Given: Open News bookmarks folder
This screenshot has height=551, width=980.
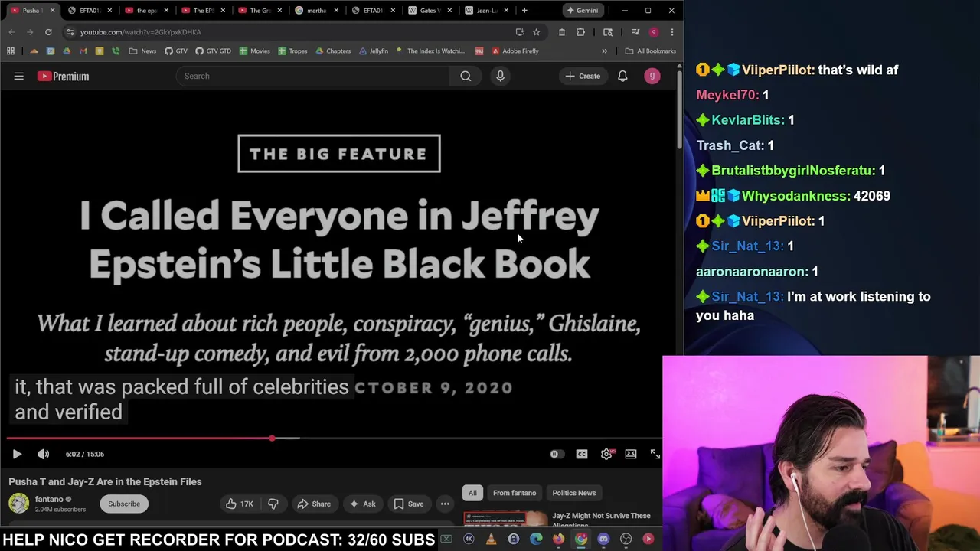Looking at the screenshot, I should tap(142, 51).
